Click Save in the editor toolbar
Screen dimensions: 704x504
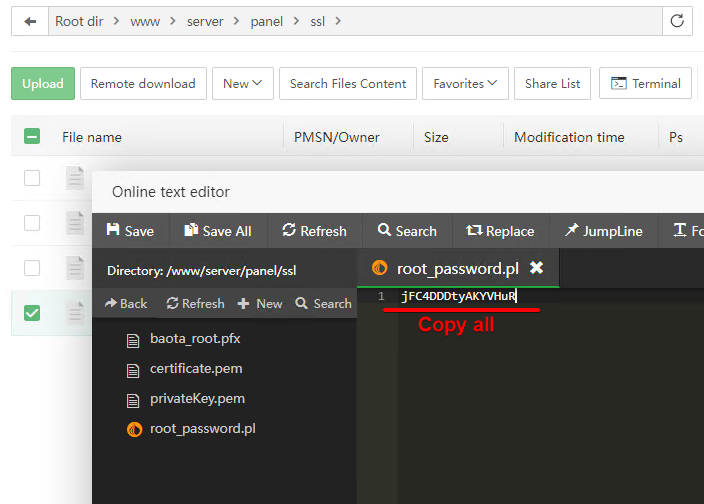(x=130, y=231)
